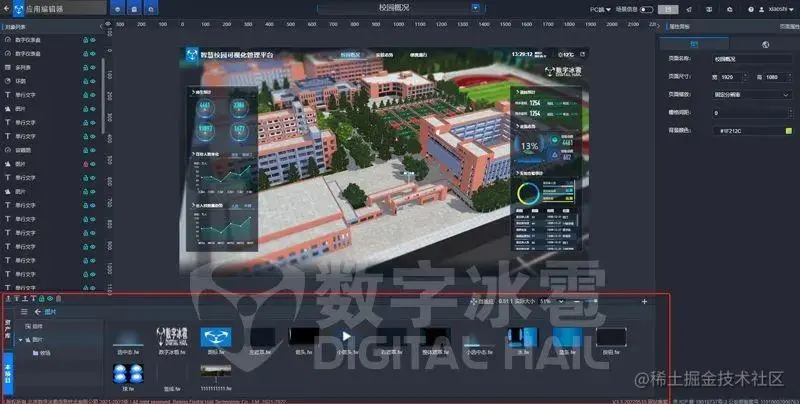This screenshot has height=404, width=800.
Task: Click the lock icon in the bottom panel toolbar
Action: (42, 298)
